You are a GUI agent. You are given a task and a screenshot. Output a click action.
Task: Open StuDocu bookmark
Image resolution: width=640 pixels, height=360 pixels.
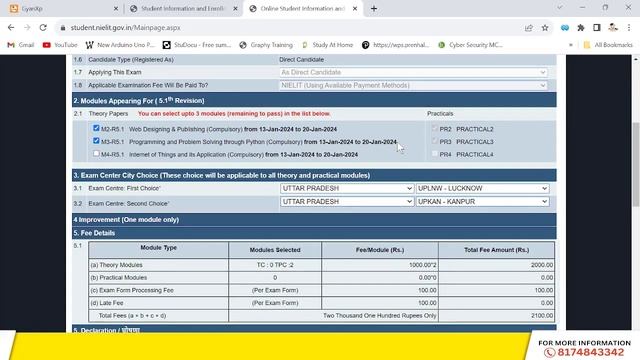197,45
